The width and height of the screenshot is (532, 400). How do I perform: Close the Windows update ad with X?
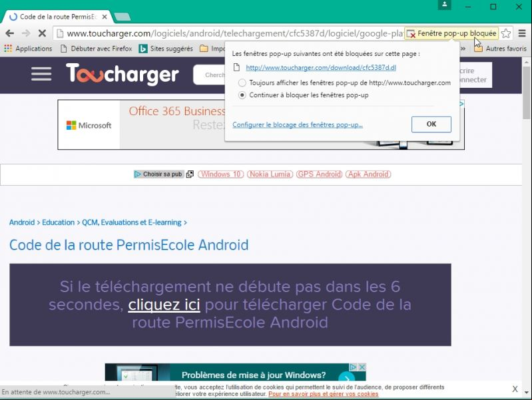tap(362, 367)
